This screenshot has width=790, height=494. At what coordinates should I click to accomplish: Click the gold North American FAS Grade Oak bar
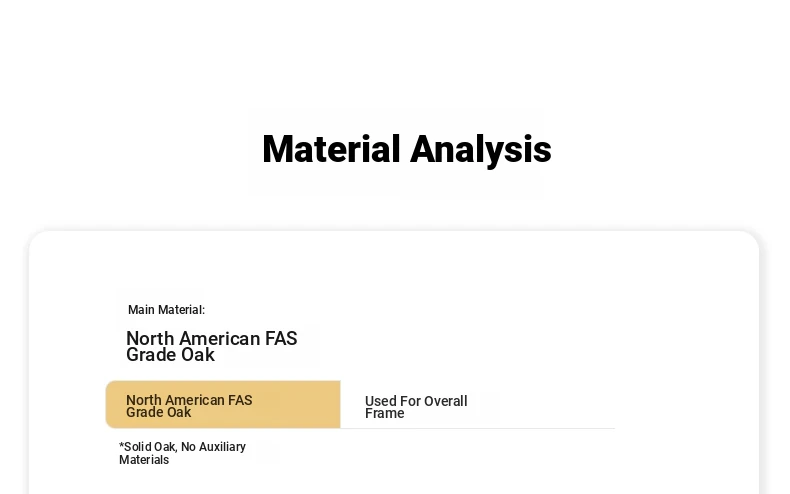tap(223, 405)
